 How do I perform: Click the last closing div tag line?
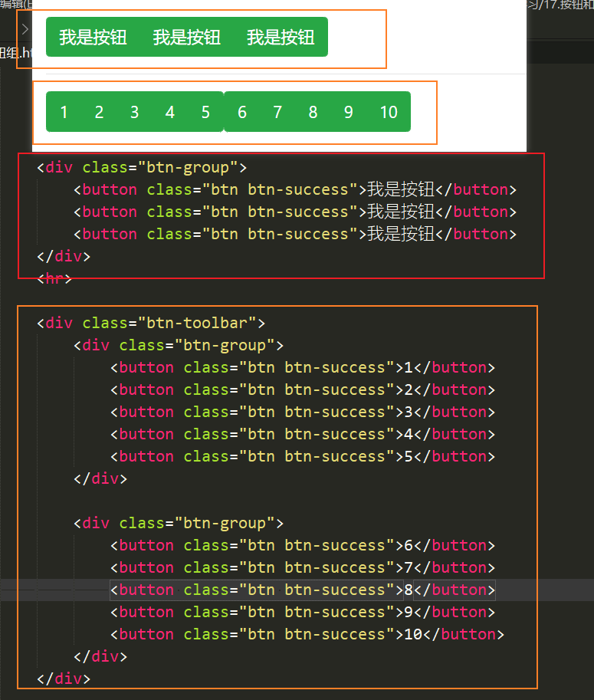[64, 679]
